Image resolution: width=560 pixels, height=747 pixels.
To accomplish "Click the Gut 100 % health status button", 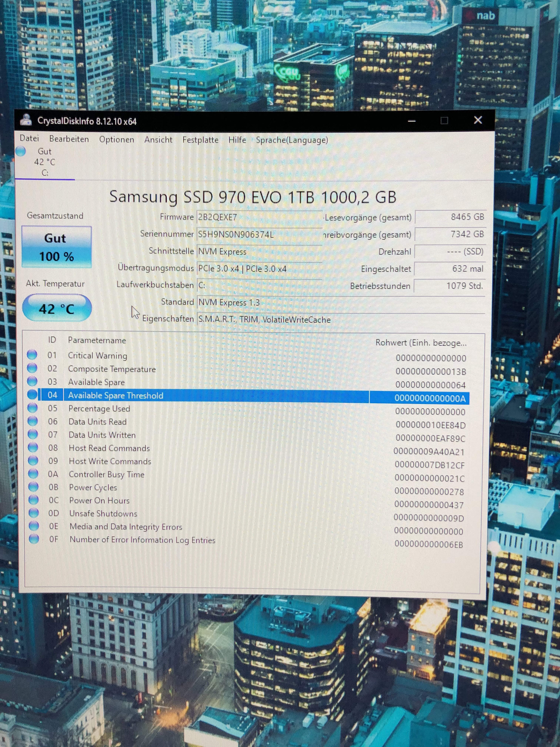I will [x=56, y=247].
